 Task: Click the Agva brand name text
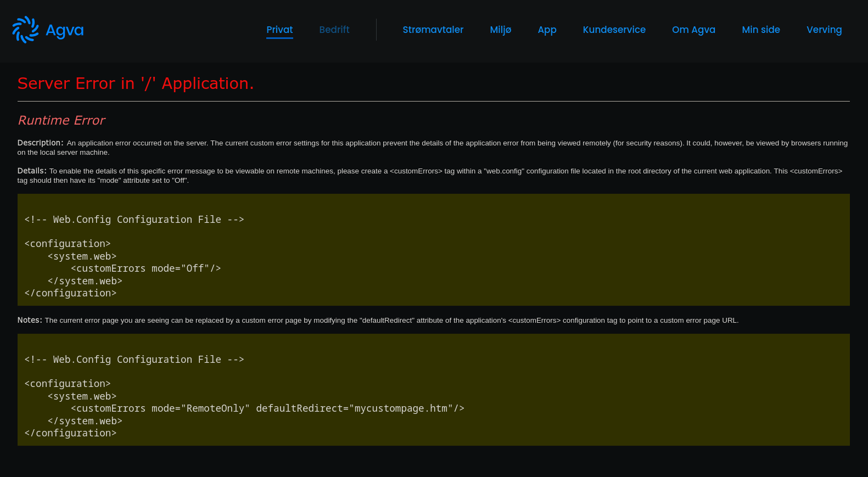point(65,30)
